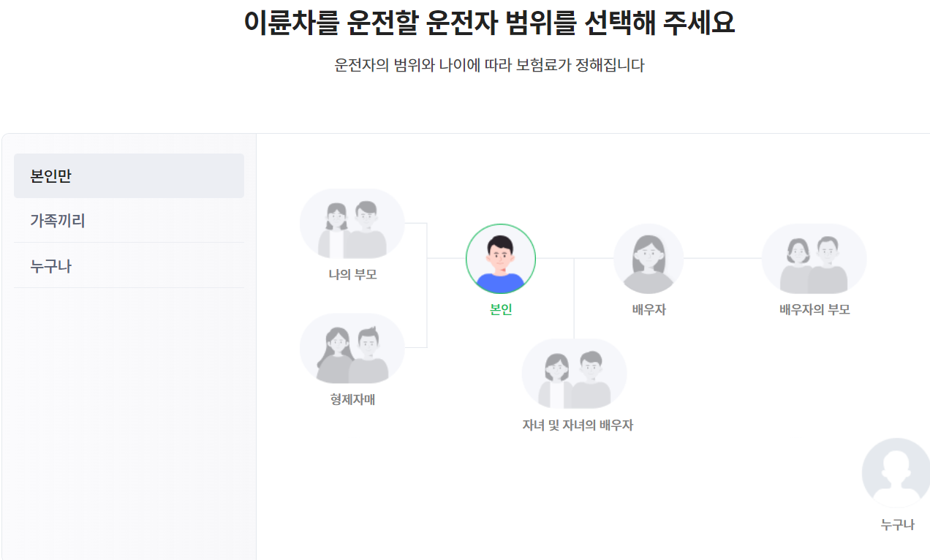Click the 누구나 anonymous silhouette icon
This screenshot has width=930, height=560.
(897, 473)
